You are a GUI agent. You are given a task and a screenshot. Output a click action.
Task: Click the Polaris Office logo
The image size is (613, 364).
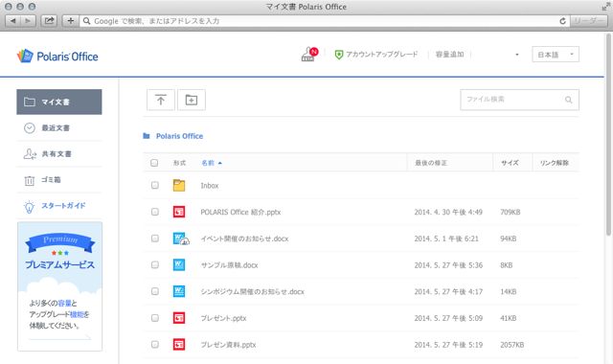pyautogui.click(x=57, y=57)
